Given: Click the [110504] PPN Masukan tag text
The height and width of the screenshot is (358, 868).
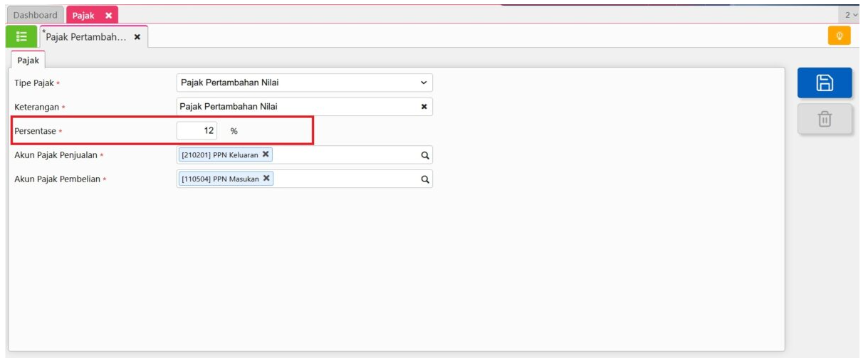Looking at the screenshot, I should tap(221, 179).
